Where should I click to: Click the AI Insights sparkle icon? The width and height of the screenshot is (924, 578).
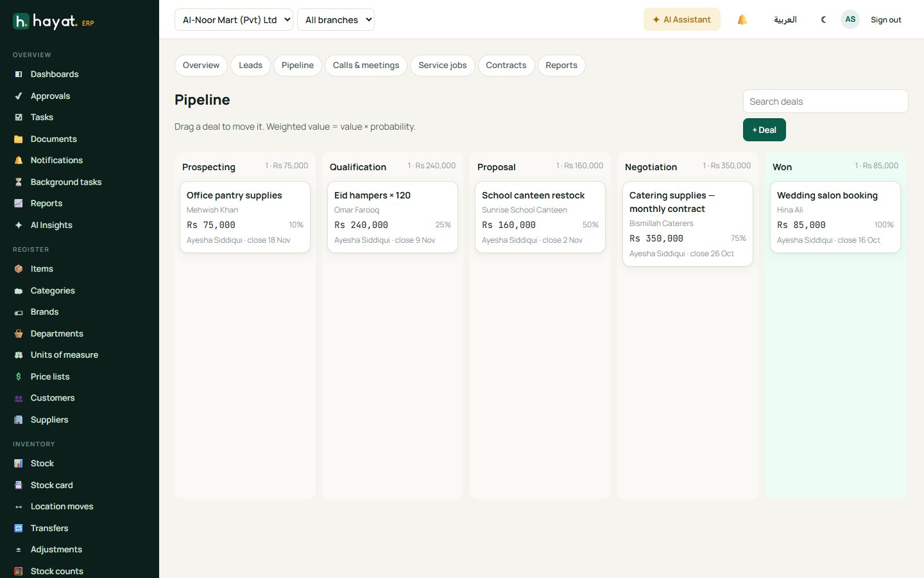19,225
